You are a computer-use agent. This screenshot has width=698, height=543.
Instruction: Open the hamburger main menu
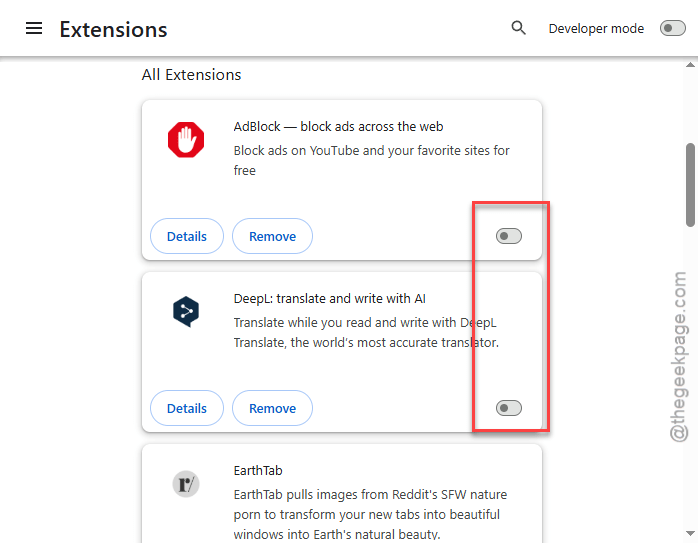(34, 28)
